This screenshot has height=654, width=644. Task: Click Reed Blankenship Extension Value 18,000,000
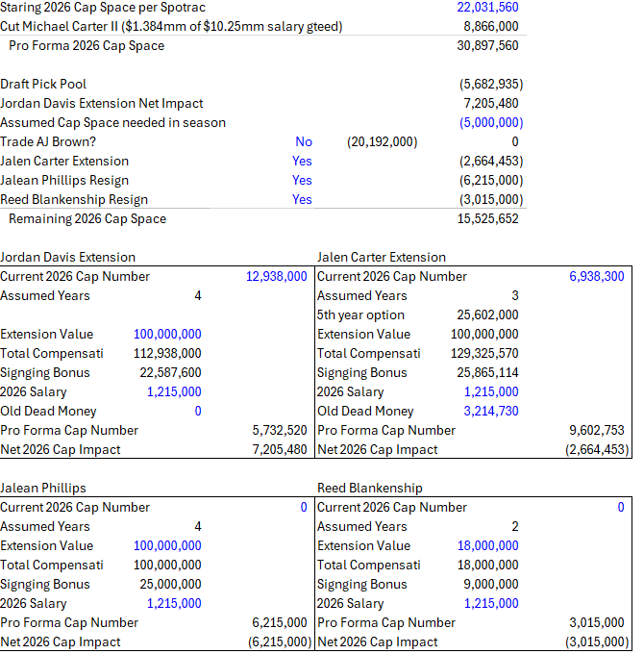487,545
